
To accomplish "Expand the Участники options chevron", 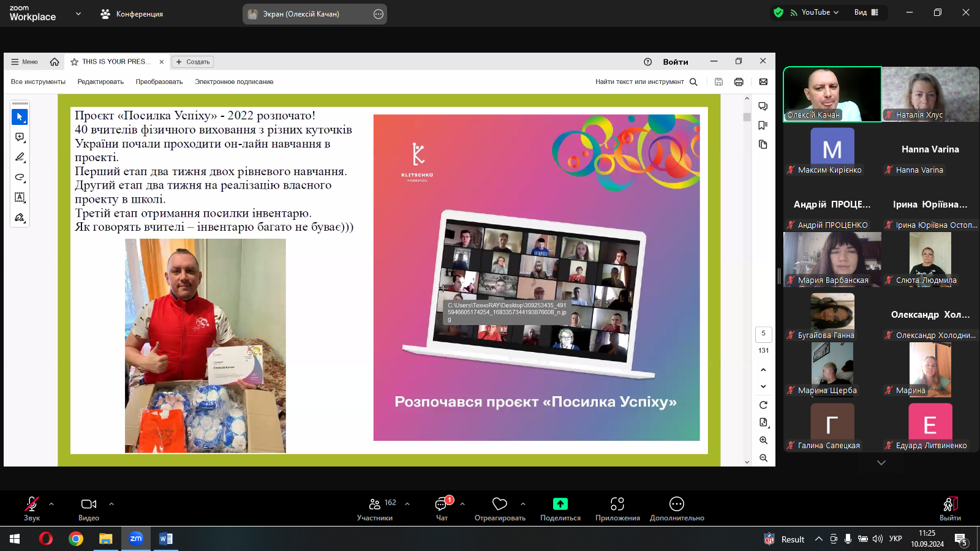I will tap(407, 504).
